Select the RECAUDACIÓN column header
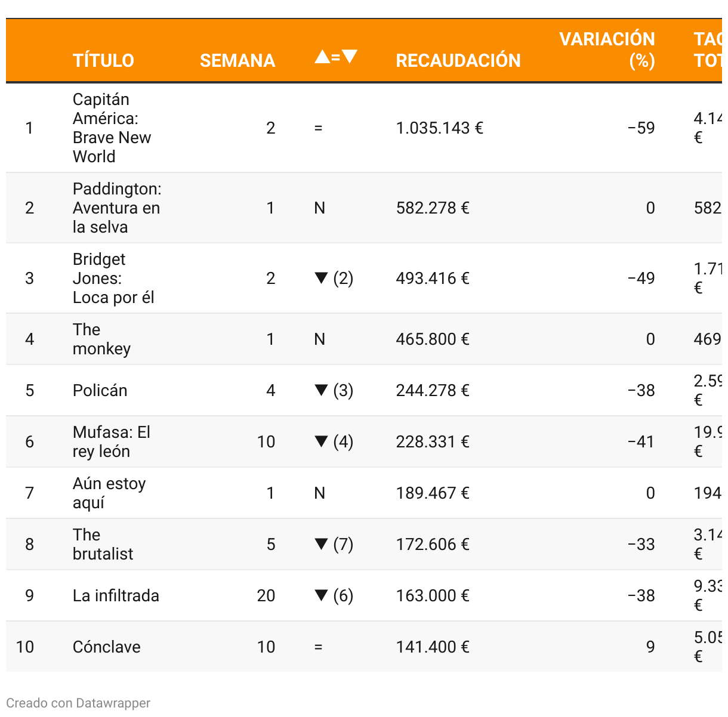The height and width of the screenshot is (717, 728). (x=458, y=60)
